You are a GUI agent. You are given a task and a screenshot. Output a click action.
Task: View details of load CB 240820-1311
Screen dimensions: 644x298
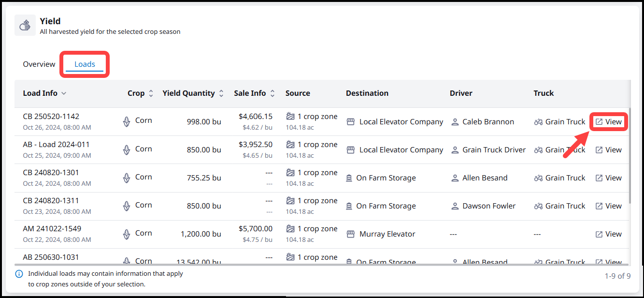click(x=608, y=206)
